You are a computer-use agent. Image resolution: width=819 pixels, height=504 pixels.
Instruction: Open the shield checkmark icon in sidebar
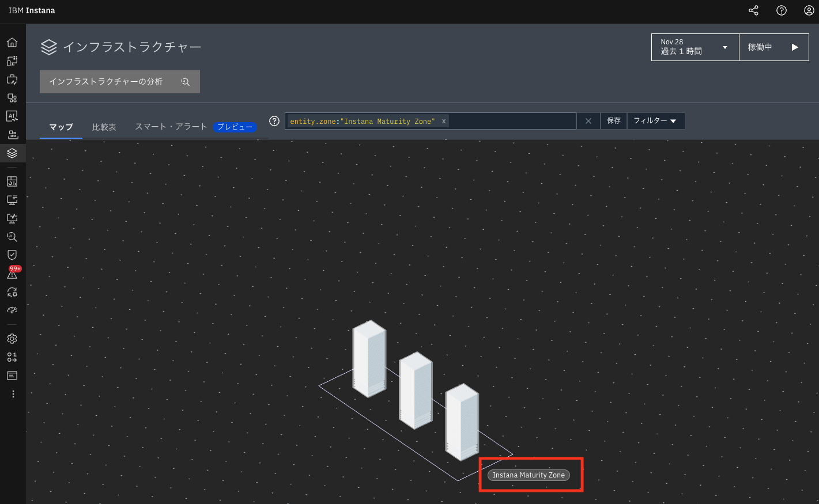click(12, 255)
